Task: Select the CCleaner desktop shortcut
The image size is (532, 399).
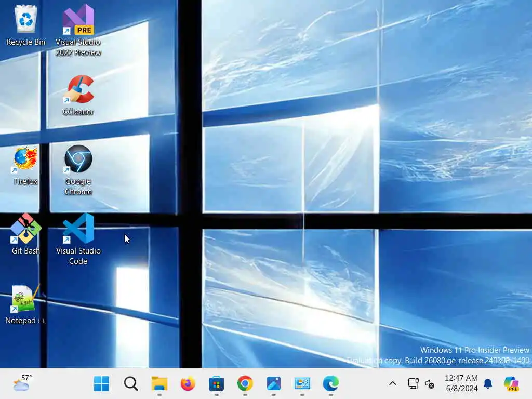Action: point(78,96)
